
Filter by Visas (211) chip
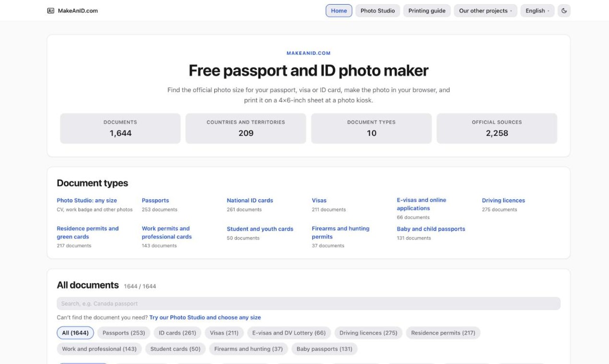pos(224,333)
